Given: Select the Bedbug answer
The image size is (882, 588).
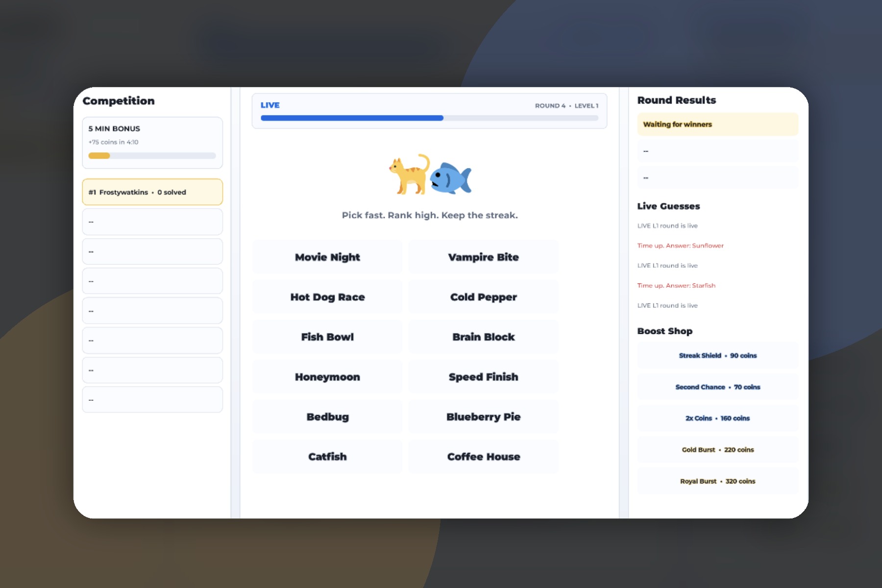Looking at the screenshot, I should 327,417.
